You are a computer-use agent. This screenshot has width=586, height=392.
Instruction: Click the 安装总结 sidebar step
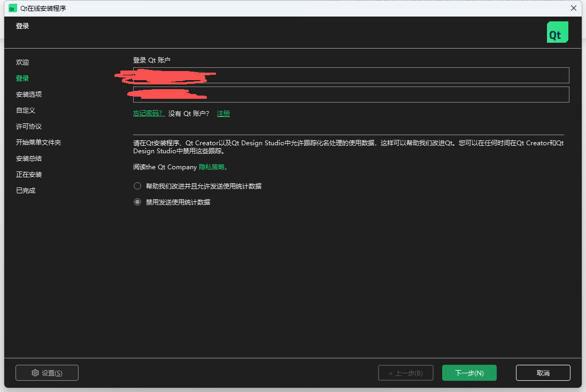[x=29, y=158]
